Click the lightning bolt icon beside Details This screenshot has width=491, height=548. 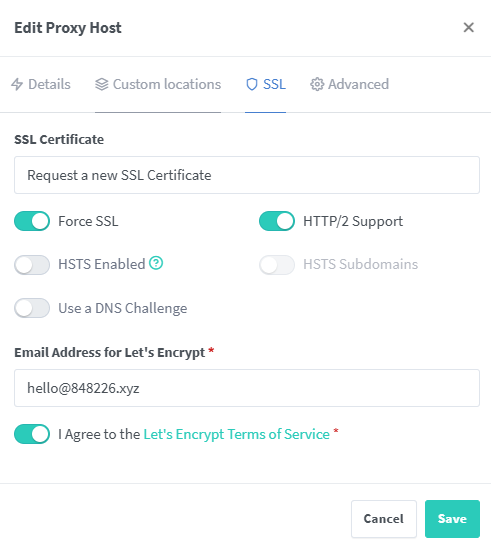pyautogui.click(x=17, y=84)
